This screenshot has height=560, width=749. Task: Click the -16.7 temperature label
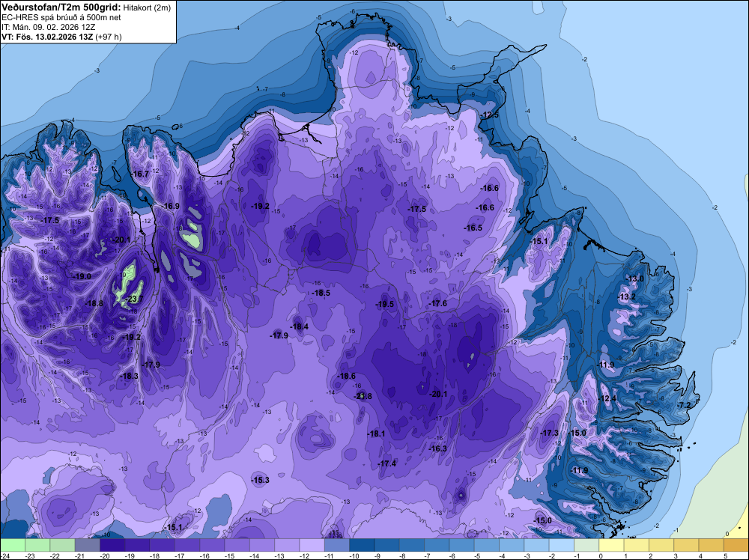click(x=140, y=174)
